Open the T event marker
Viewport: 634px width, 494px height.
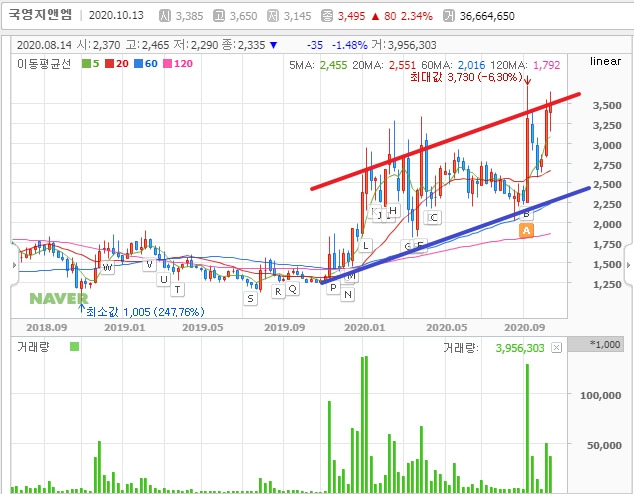(x=177, y=289)
